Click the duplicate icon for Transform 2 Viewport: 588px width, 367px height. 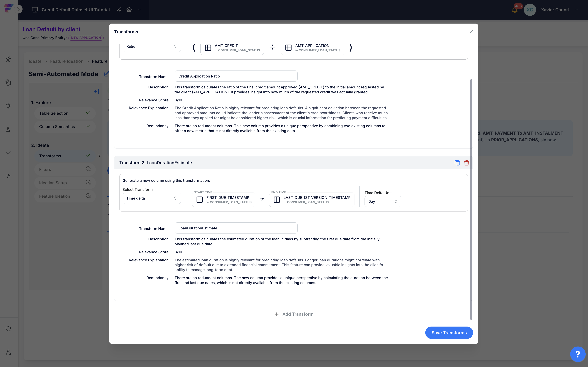pyautogui.click(x=457, y=163)
